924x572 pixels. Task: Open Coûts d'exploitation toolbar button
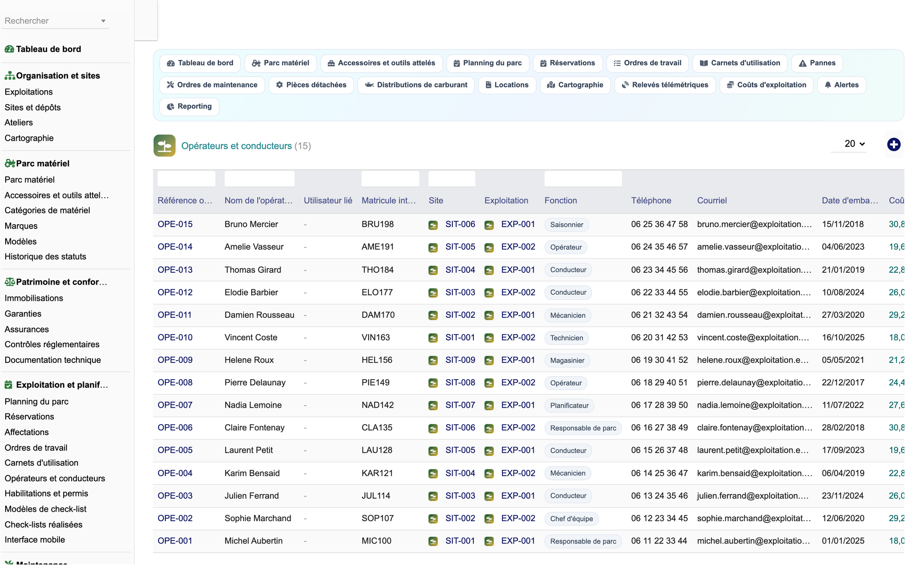point(766,85)
